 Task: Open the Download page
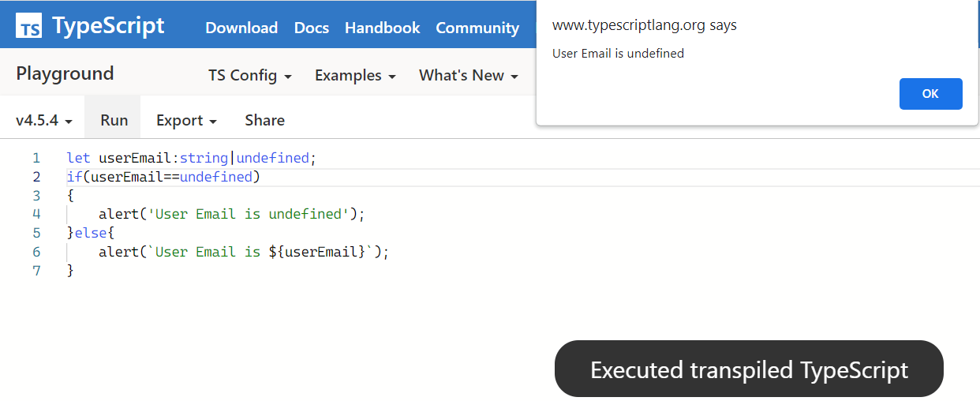(241, 28)
